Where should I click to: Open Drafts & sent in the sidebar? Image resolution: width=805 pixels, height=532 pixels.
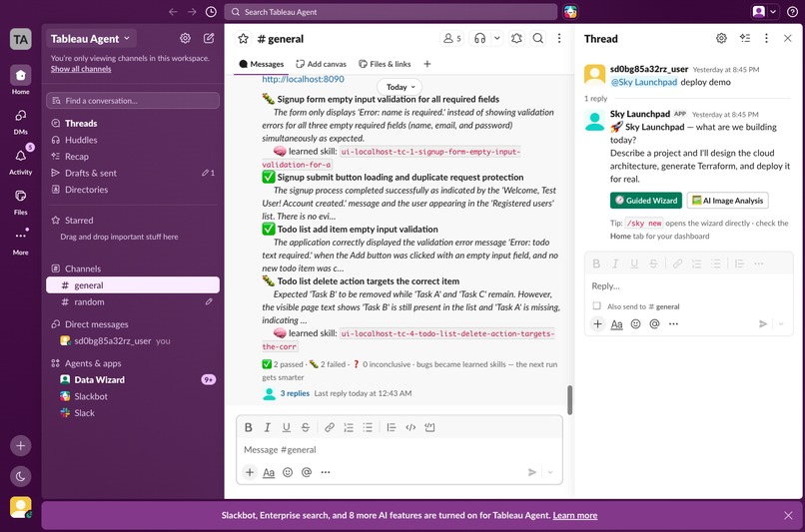tap(133, 173)
